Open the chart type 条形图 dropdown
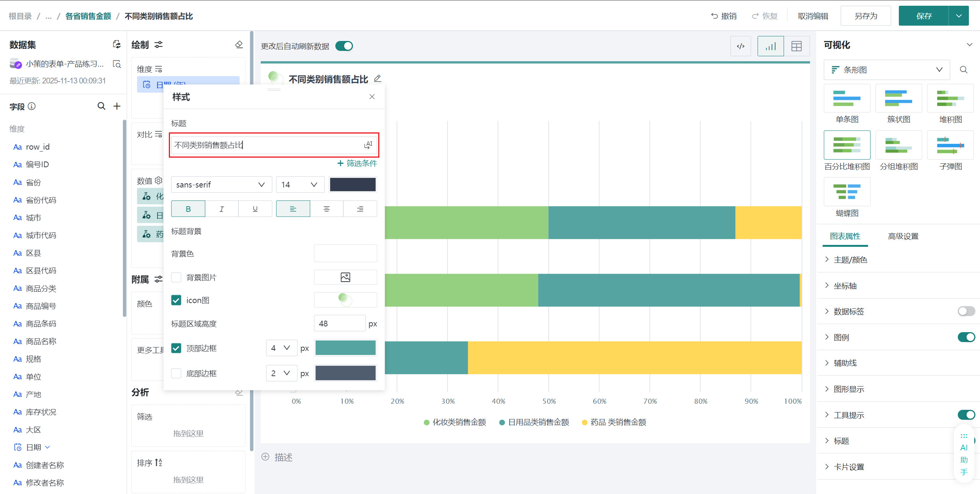The height and width of the screenshot is (494, 980). (886, 70)
